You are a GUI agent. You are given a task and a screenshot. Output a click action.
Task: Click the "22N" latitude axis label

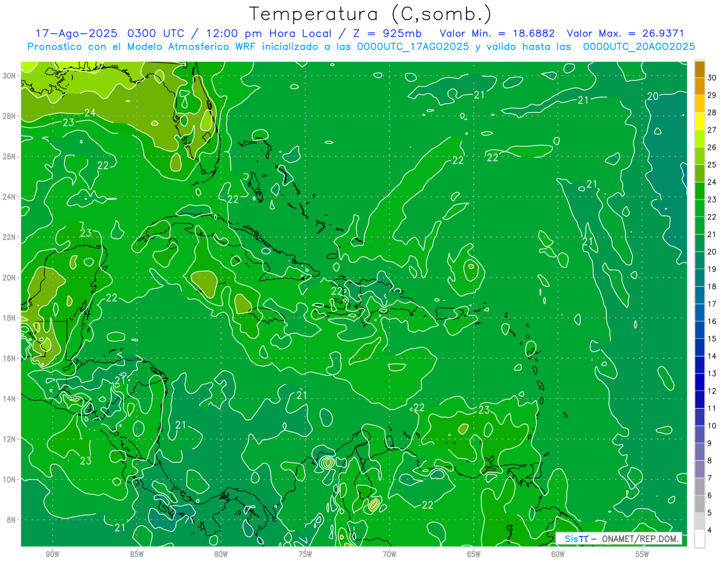[x=10, y=237]
